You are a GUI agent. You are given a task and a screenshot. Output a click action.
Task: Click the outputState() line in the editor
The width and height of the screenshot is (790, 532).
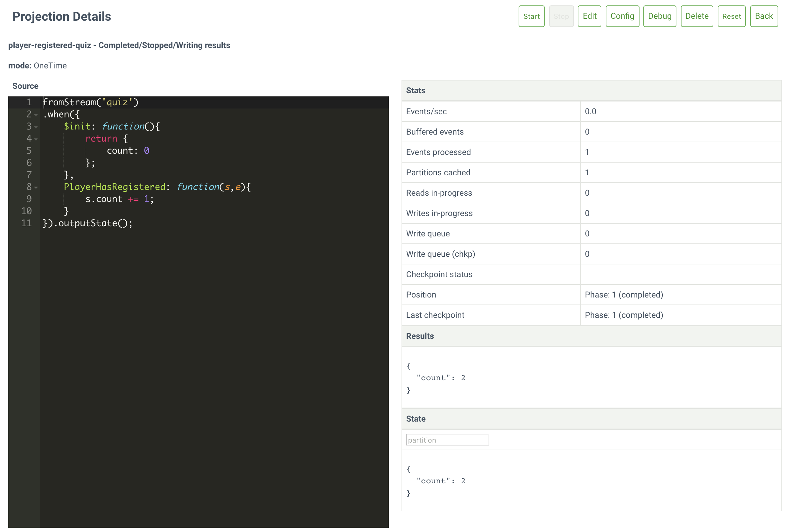(87, 223)
